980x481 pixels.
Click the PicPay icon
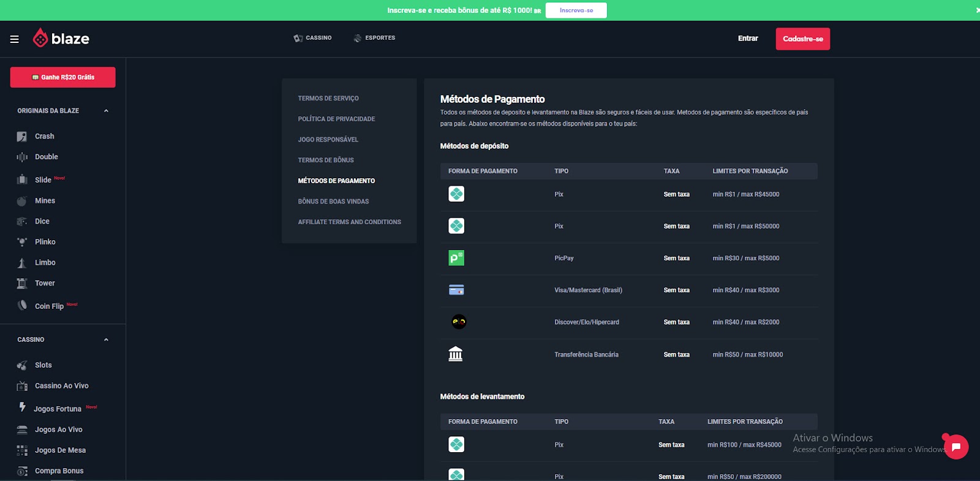point(456,258)
